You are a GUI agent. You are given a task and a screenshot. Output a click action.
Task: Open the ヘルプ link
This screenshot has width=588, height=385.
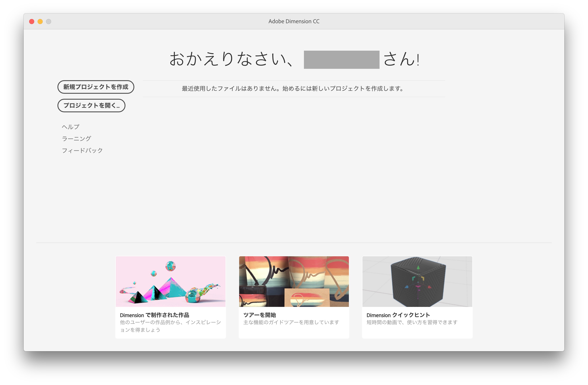70,127
